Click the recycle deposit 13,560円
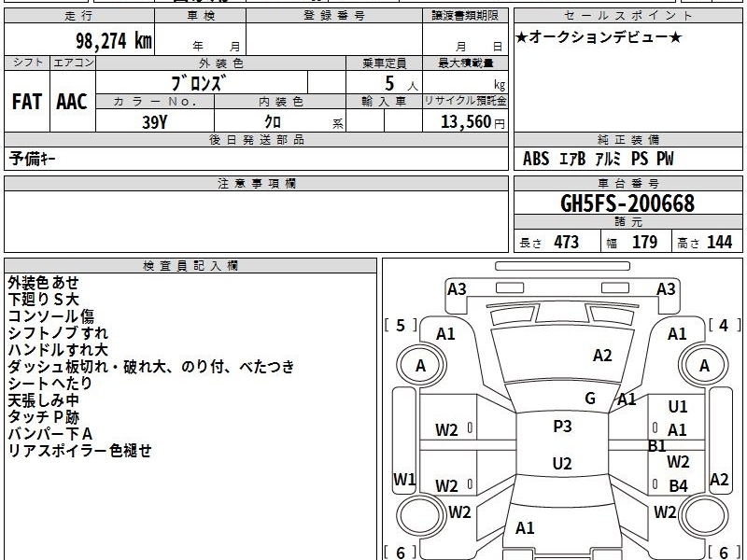This screenshot has width=747, height=560. click(472, 122)
